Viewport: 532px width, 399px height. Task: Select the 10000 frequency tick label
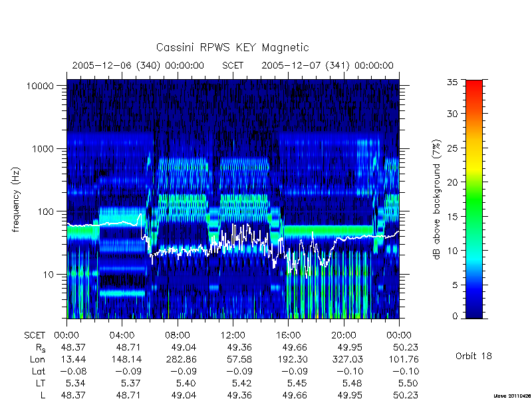40,86
